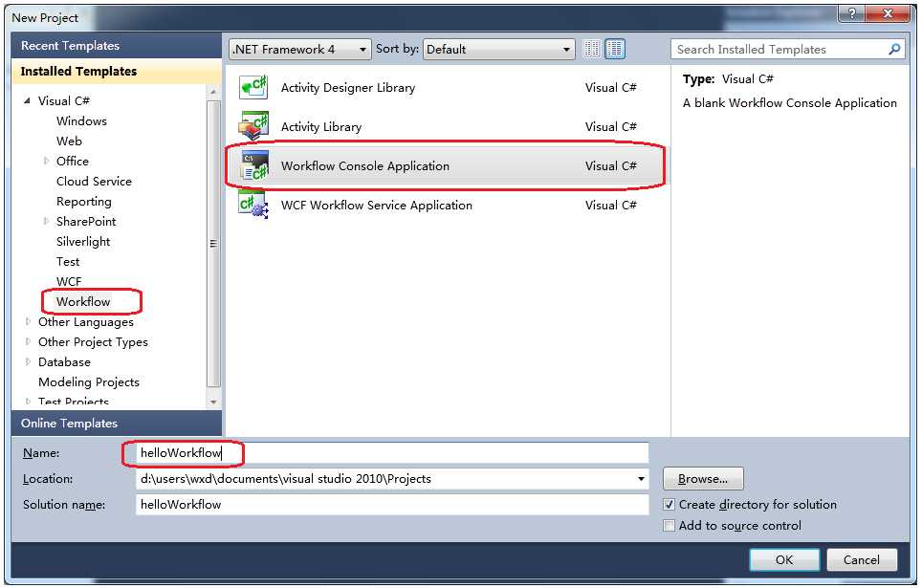Open the Location path dropdown arrow

pyautogui.click(x=641, y=479)
